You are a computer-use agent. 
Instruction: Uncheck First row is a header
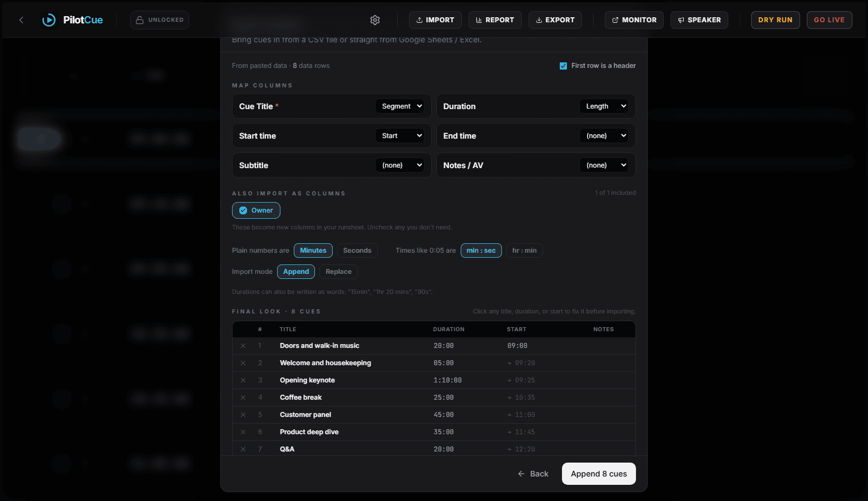(x=563, y=66)
